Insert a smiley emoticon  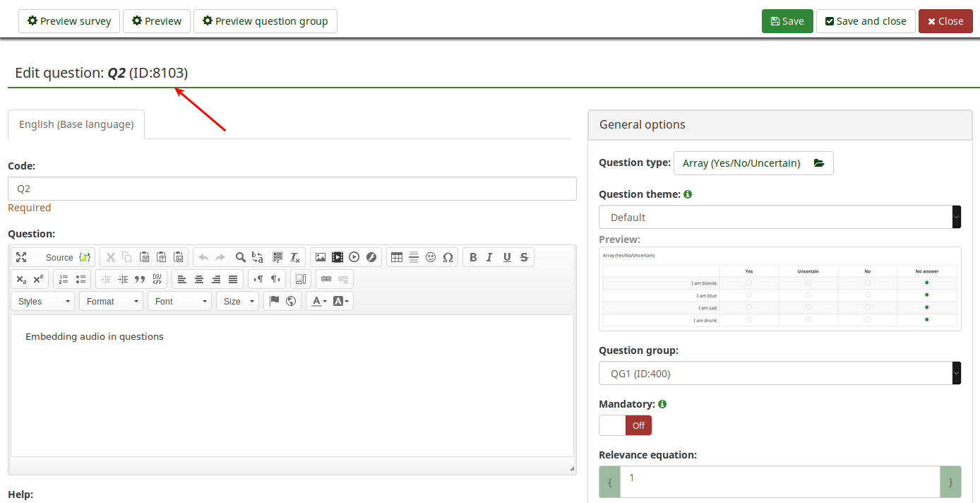tap(431, 258)
